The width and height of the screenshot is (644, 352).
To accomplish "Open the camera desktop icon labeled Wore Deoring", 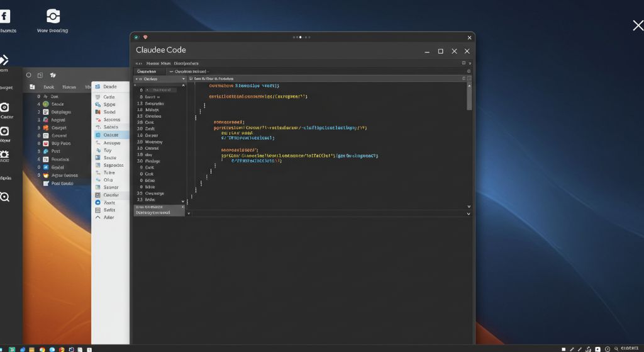I will coord(53,16).
